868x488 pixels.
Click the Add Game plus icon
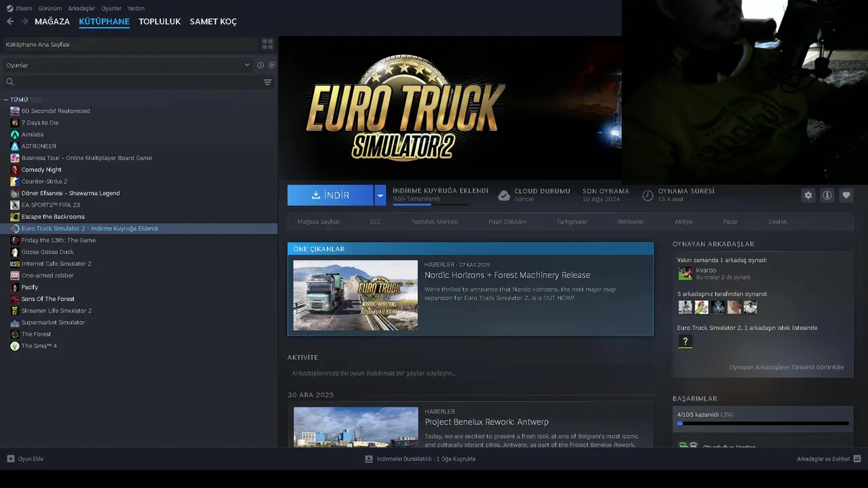tap(10, 459)
